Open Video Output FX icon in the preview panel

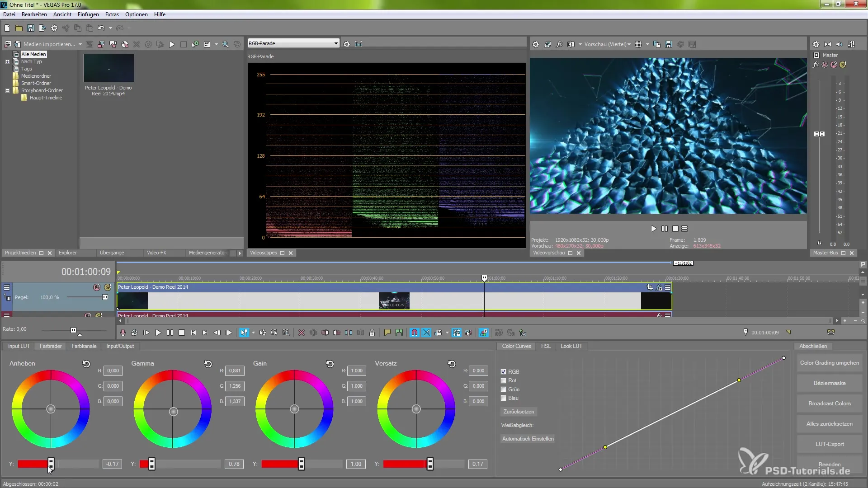[559, 44]
